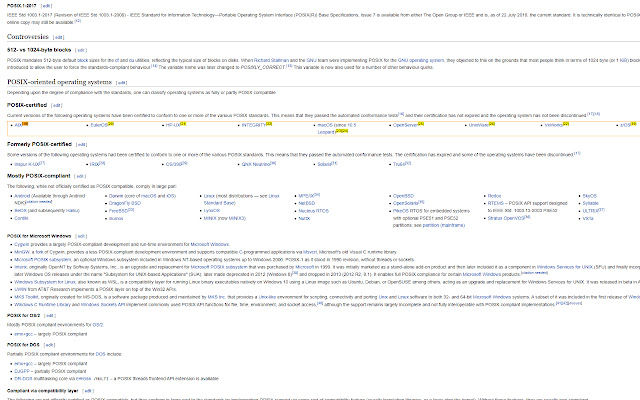
Task: Open the MinGW link
Action: tap(22, 252)
